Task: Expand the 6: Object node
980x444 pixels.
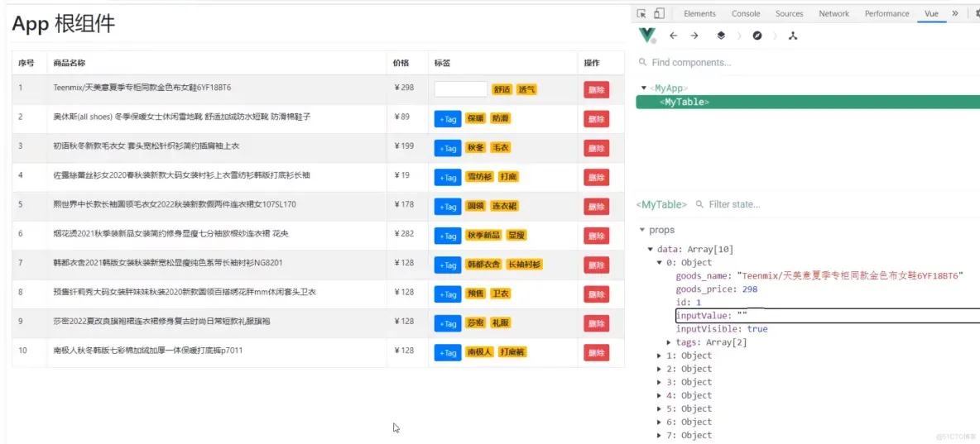Action: click(660, 422)
